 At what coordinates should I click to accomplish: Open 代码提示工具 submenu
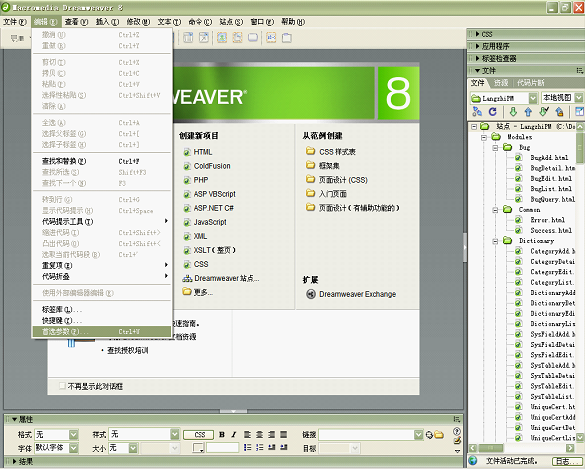[x=102, y=222]
